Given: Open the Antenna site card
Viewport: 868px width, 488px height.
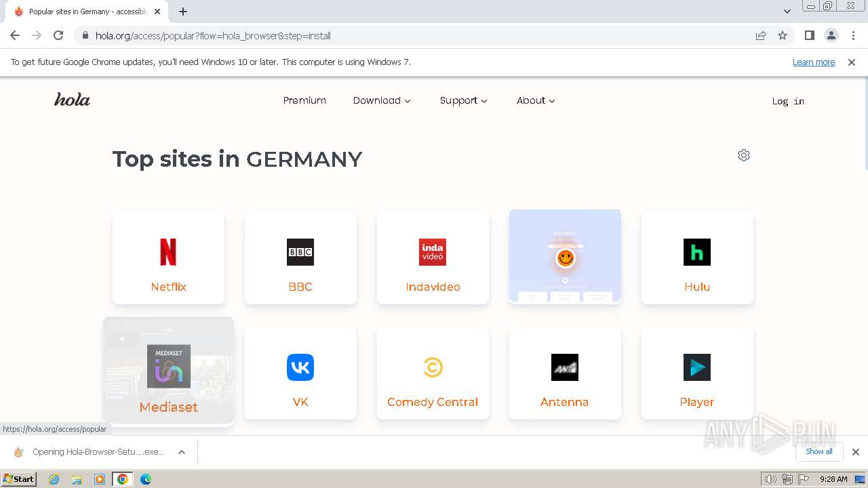Looking at the screenshot, I should click(565, 373).
